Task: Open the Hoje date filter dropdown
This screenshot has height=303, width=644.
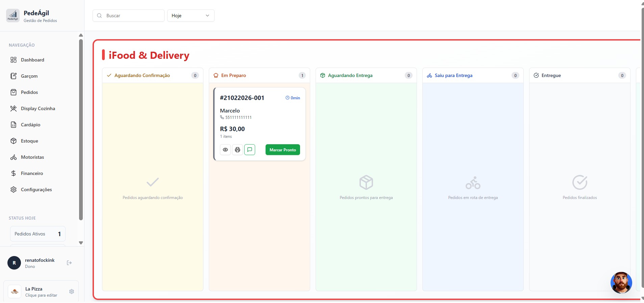Action: click(x=191, y=16)
